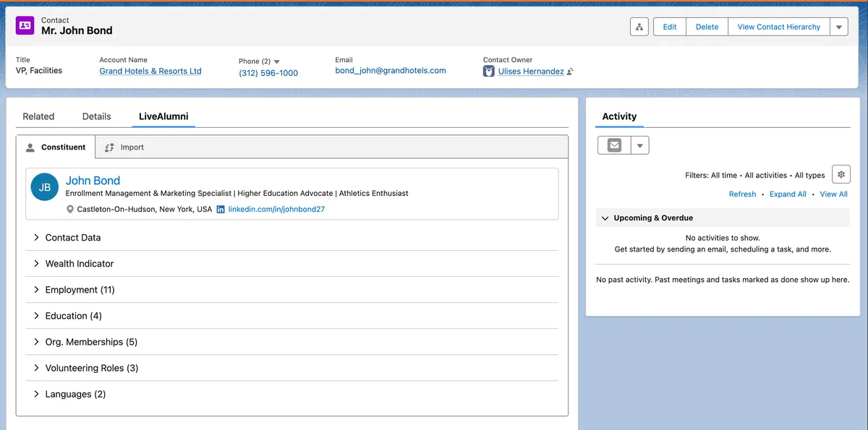868x430 pixels.
Task: Click the View All link
Action: (833, 194)
